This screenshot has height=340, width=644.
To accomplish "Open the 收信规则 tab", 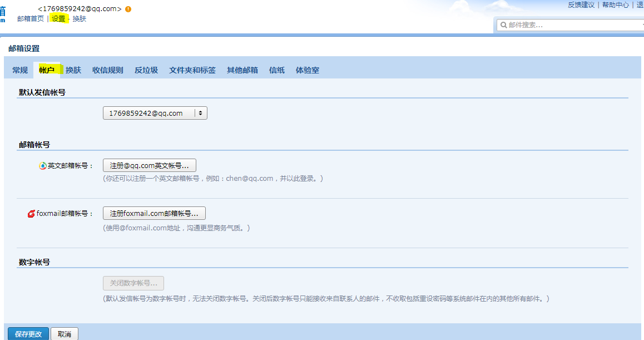I will pos(107,70).
